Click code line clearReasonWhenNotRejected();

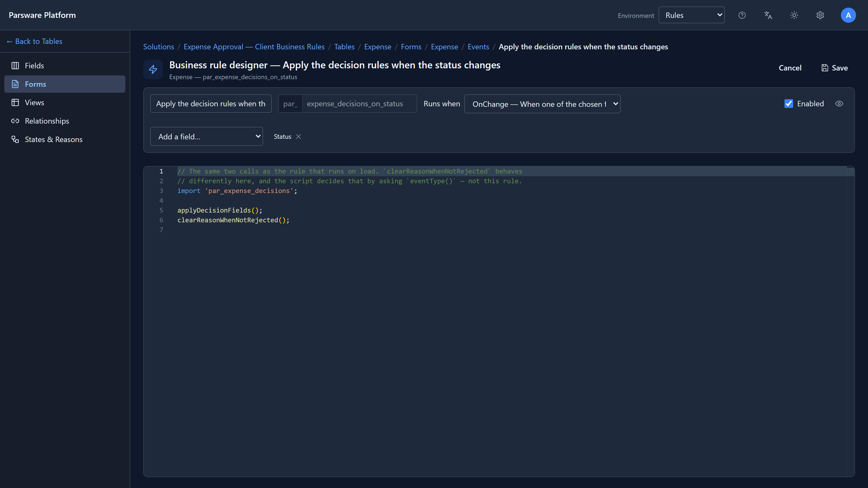pyautogui.click(x=233, y=220)
